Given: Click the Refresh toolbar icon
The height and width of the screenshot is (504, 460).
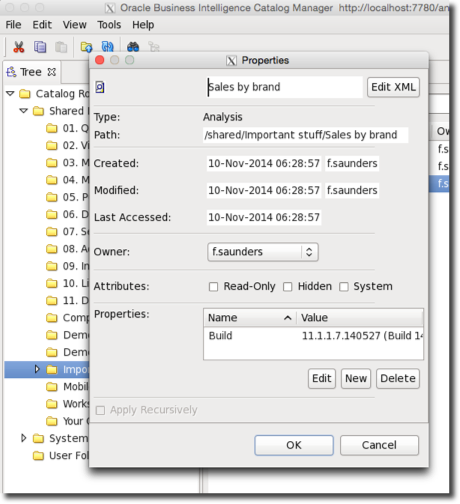Looking at the screenshot, I should pos(108,47).
